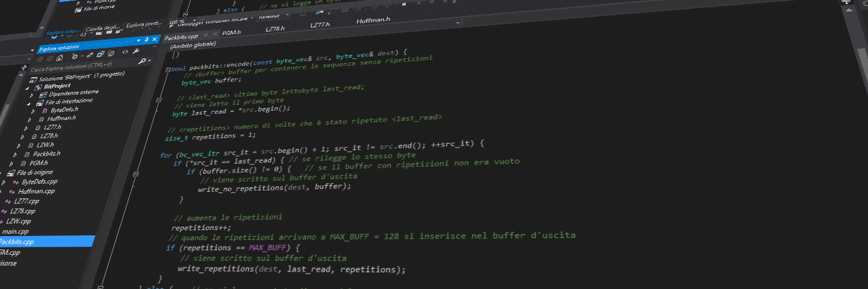Image resolution: width=868 pixels, height=289 pixels.
Task: Collapse the for loop fold marker
Action: [x=135, y=174]
